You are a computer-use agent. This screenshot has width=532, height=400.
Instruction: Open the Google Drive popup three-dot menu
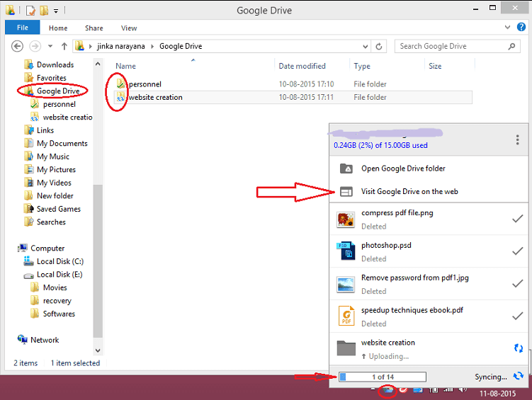pos(517,139)
